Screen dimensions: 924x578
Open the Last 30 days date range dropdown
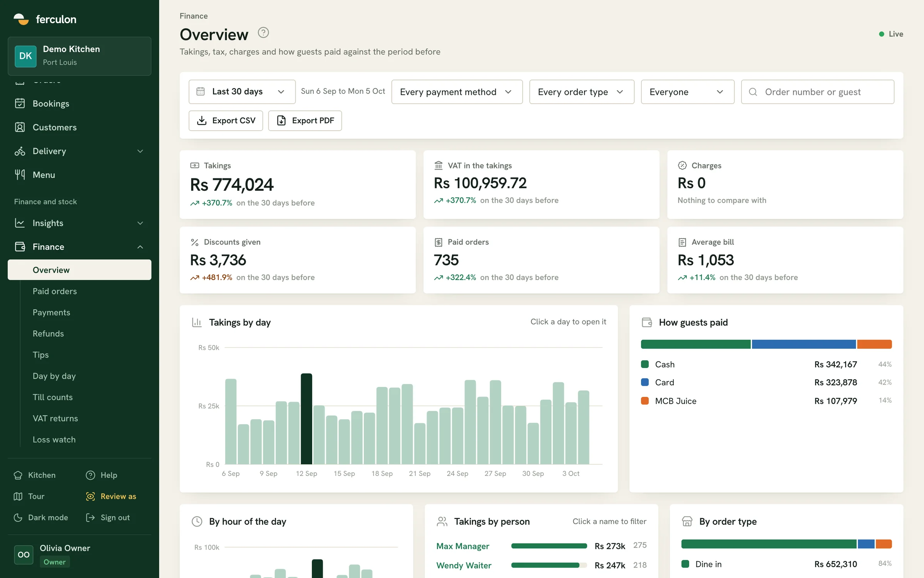pyautogui.click(x=242, y=92)
